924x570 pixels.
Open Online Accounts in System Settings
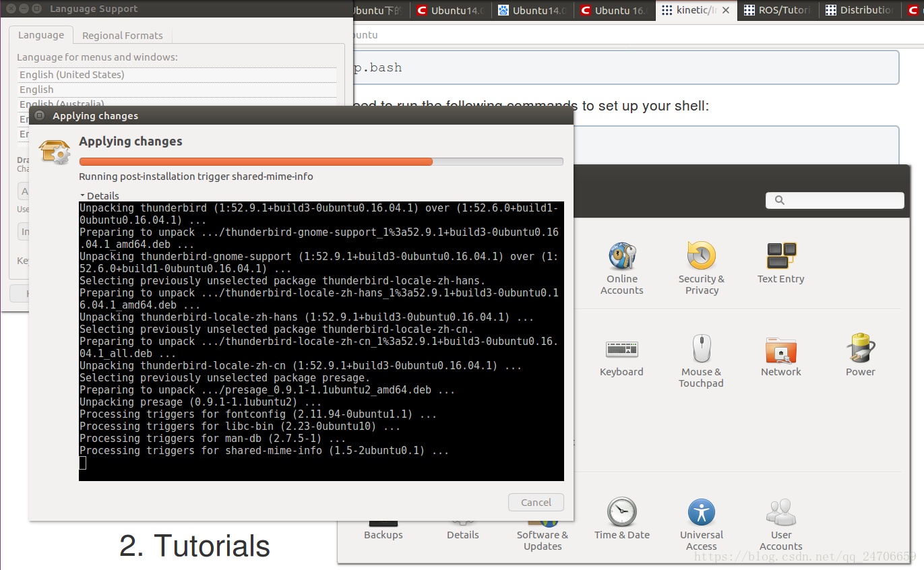pyautogui.click(x=621, y=268)
